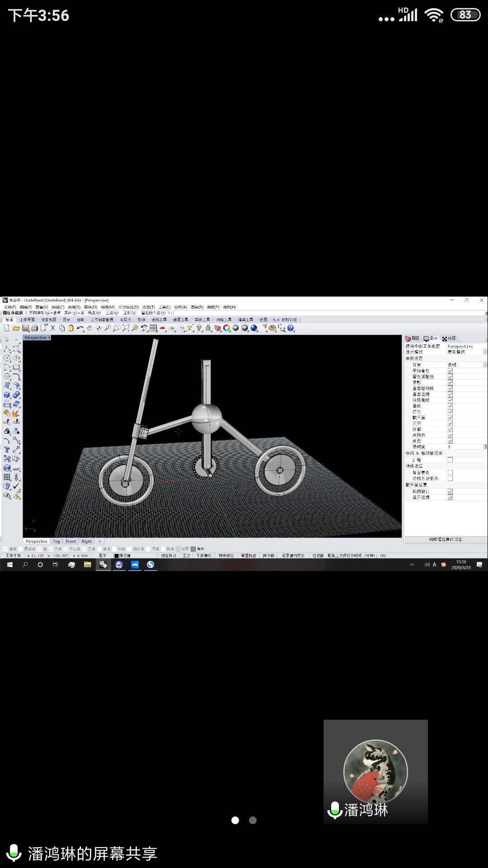The image size is (488, 868).
Task: Open the Help question mark icon
Action: click(291, 328)
